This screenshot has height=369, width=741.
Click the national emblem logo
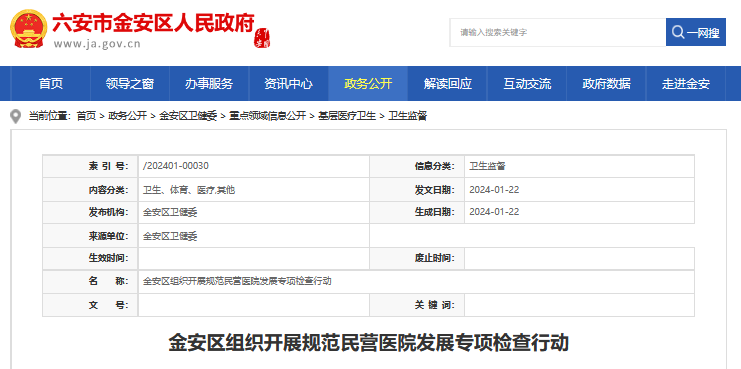coord(29,29)
